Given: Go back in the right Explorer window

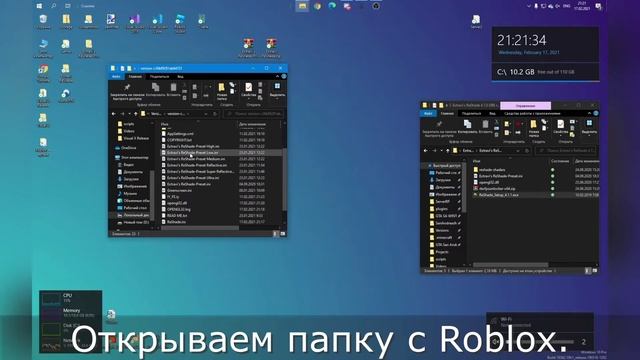Looking at the screenshot, I should coord(426,151).
